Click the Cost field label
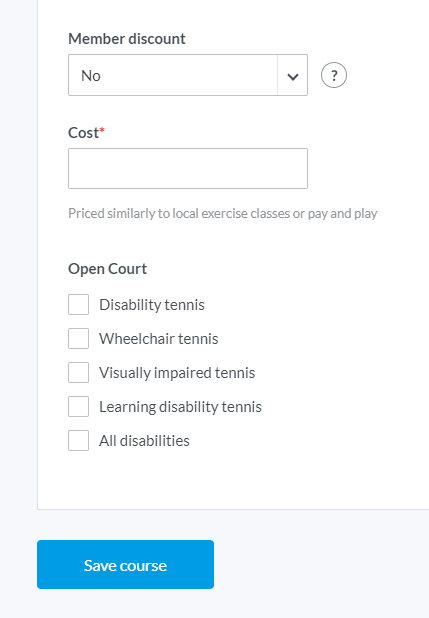The height and width of the screenshot is (618, 429). [83, 133]
